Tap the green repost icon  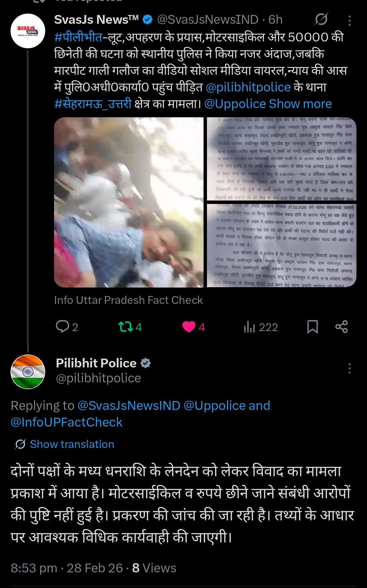(x=125, y=327)
